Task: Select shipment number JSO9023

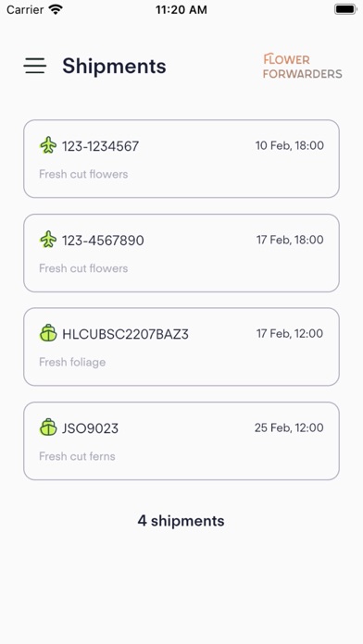Action: 90,428
